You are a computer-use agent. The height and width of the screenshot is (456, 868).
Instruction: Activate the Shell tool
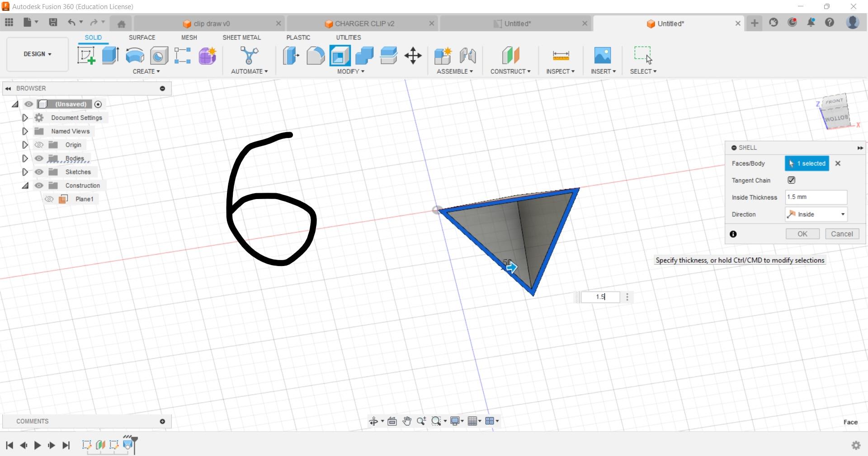(340, 55)
